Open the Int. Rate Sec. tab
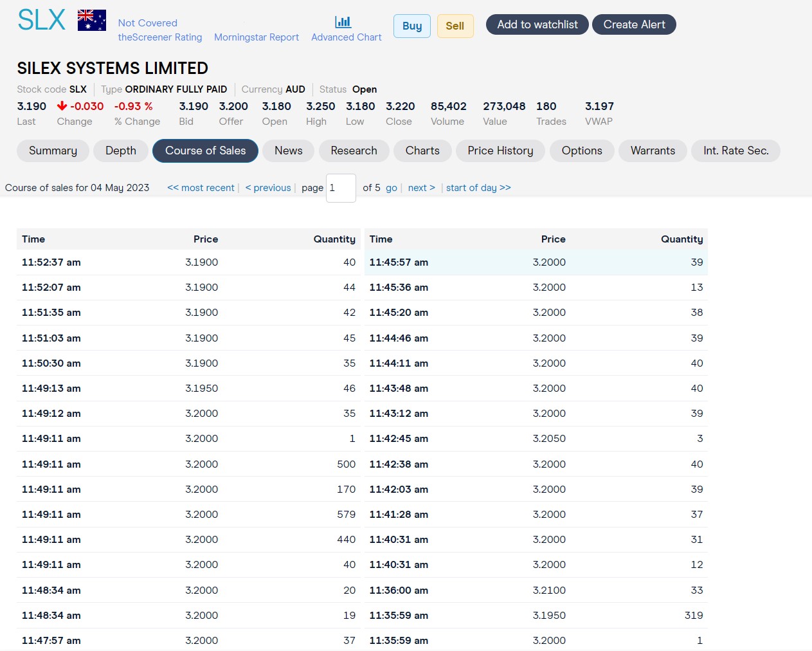The image size is (812, 651). pos(735,151)
